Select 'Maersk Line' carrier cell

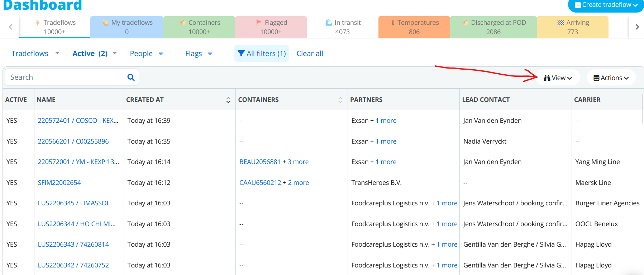click(593, 183)
